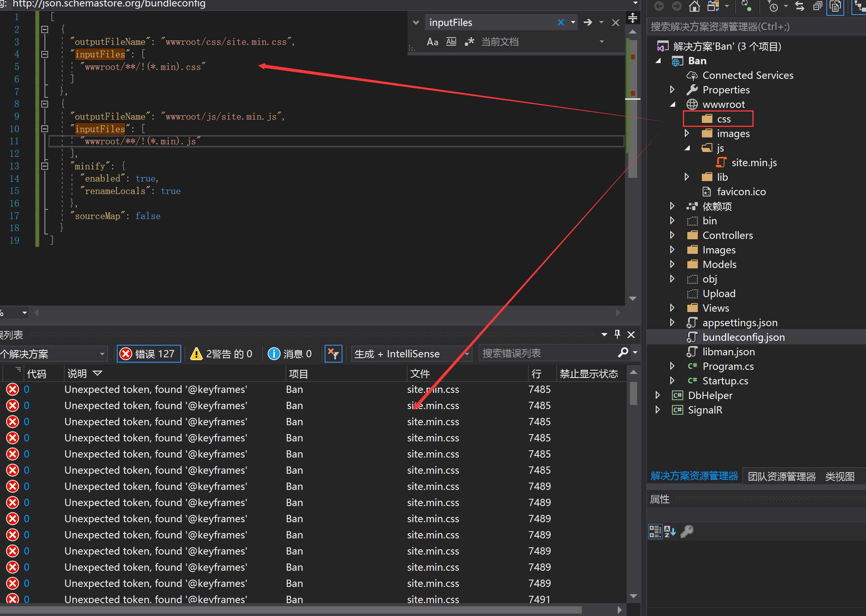Select Connected Services node

point(748,75)
